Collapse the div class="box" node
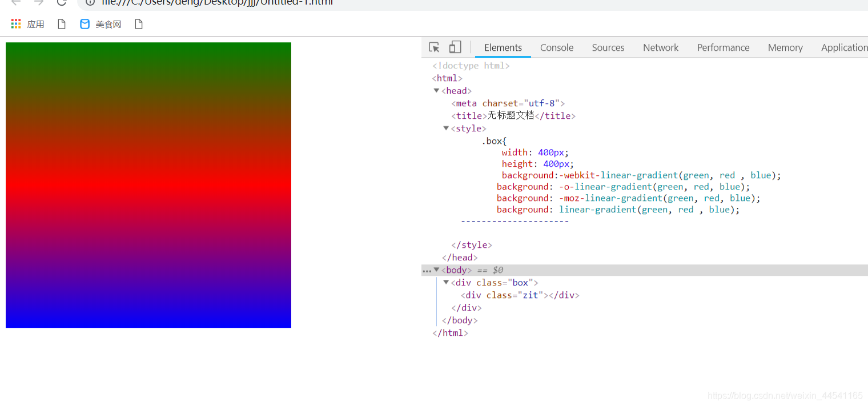Viewport: 868px width, 406px height. [x=446, y=282]
